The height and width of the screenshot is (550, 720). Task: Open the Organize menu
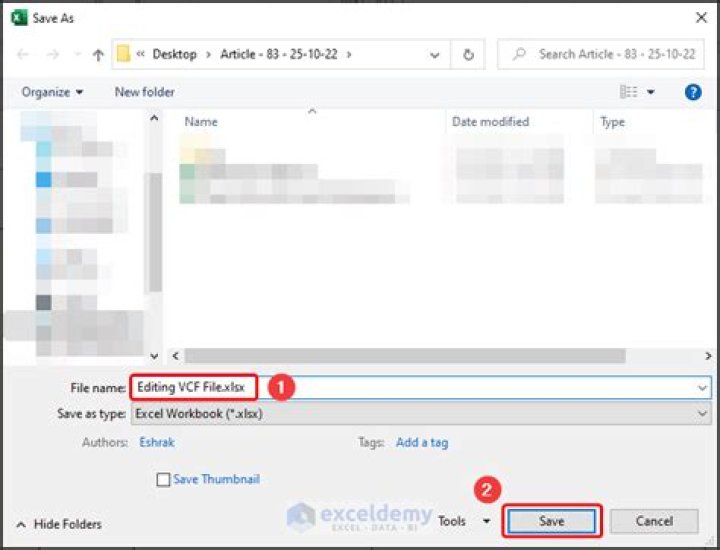tap(53, 92)
